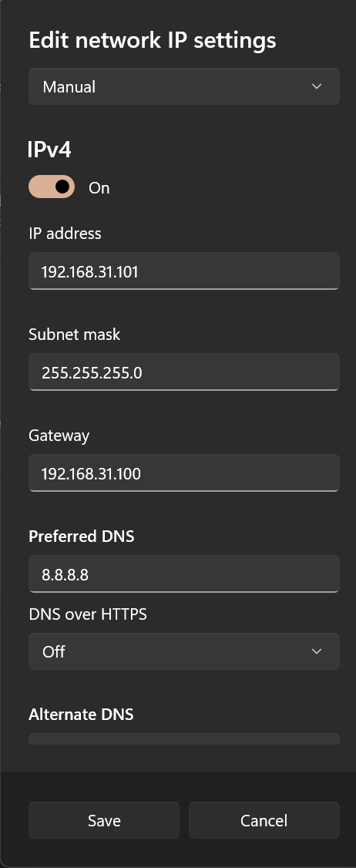Turn off the IPv4 toggle switch
The height and width of the screenshot is (868, 356).
coord(52,187)
